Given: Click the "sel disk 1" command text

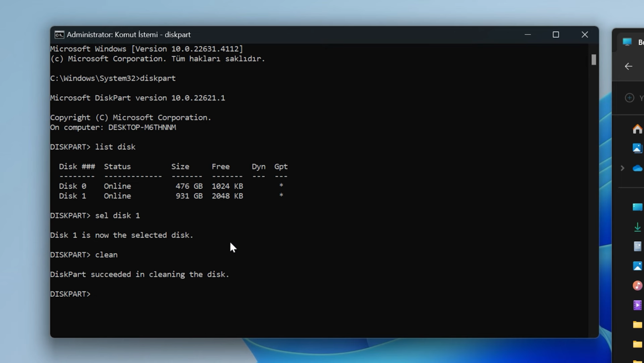Looking at the screenshot, I should point(118,216).
